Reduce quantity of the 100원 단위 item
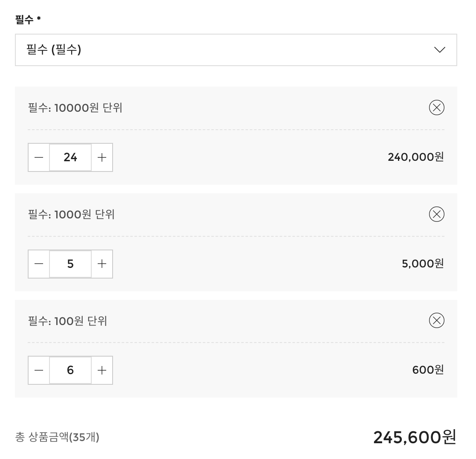 tap(39, 370)
